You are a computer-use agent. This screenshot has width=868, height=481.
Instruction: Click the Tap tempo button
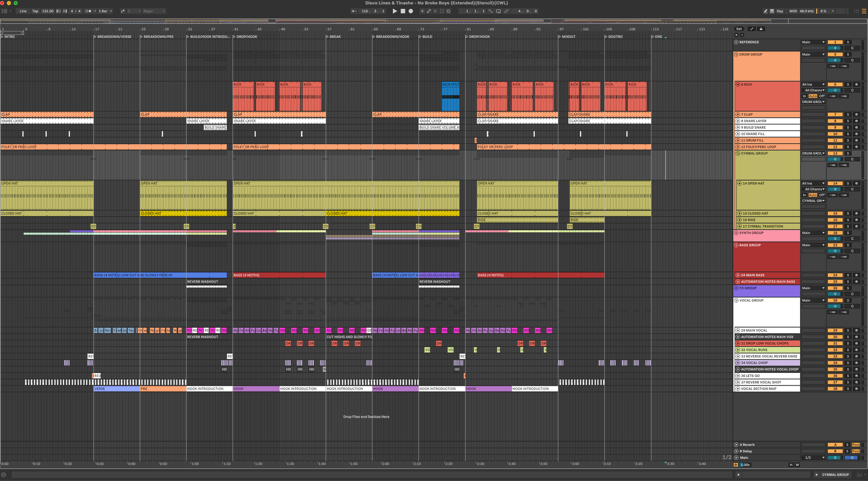35,11
